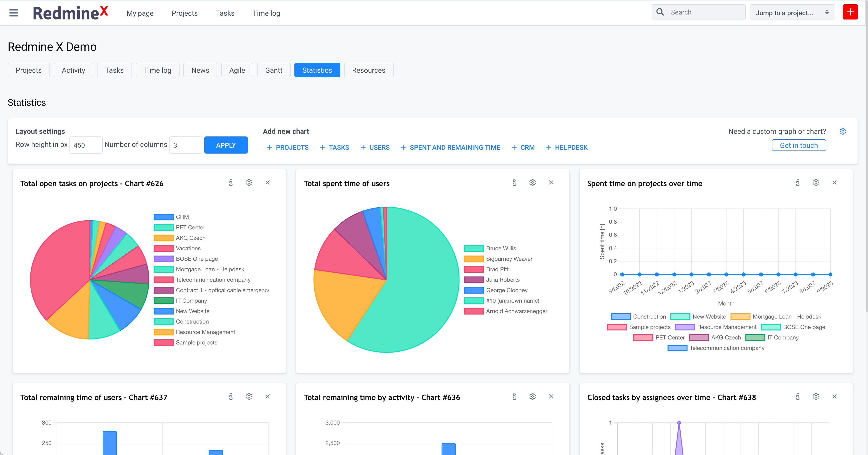Open settings gear on Closed tasks by assignees chart
This screenshot has width=868, height=455.
click(816, 396)
